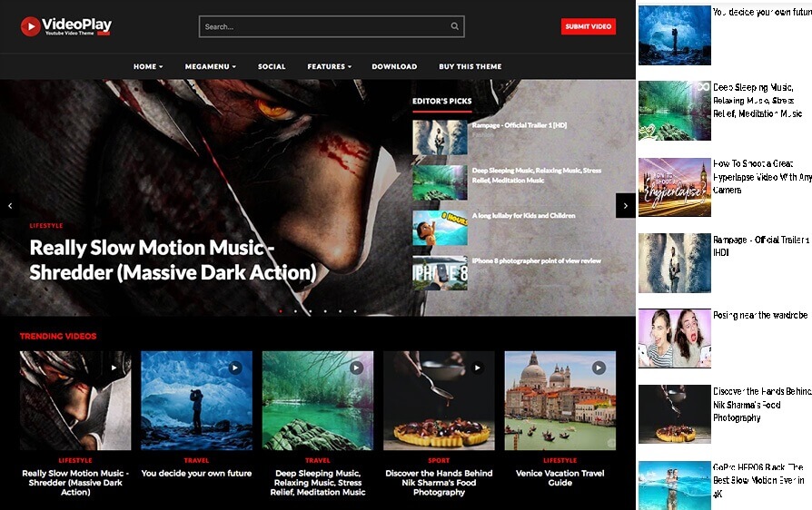The height and width of the screenshot is (510, 812).
Task: Open sidebar Hyperlapse video thumbnail
Action: click(x=674, y=187)
